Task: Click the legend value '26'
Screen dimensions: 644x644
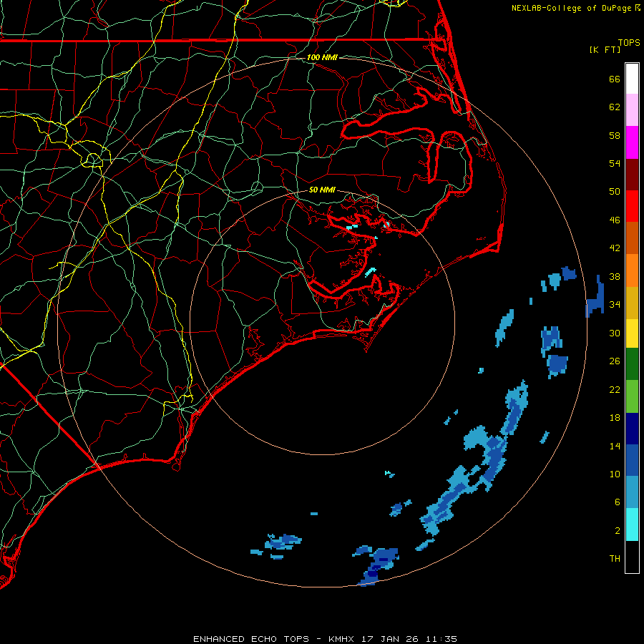Action: pos(615,361)
